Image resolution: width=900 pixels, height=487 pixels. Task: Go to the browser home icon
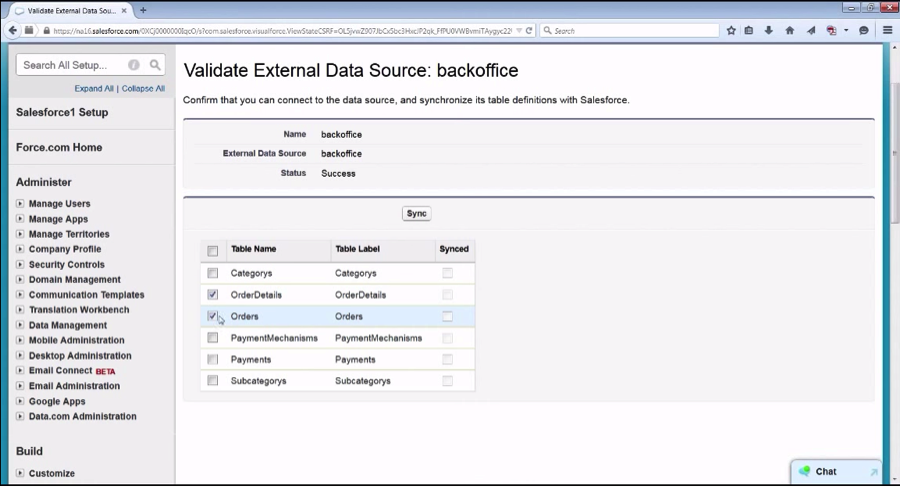(x=789, y=30)
